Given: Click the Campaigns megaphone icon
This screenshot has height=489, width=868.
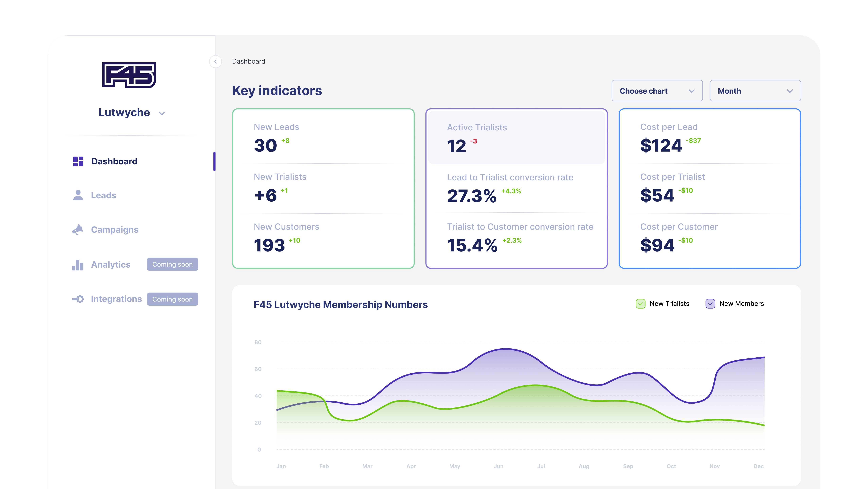Looking at the screenshot, I should tap(78, 230).
